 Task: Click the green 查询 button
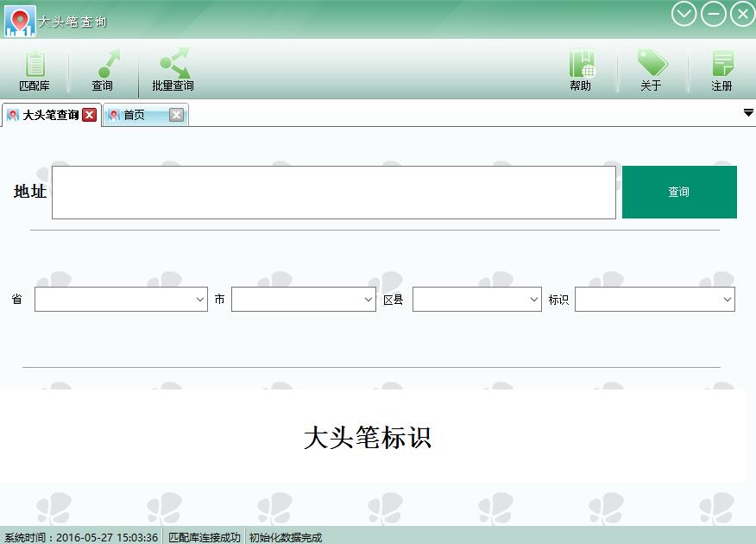[679, 192]
